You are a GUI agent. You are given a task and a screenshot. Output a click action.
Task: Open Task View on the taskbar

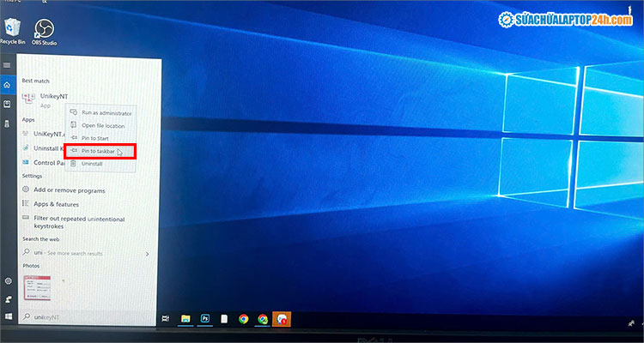pyautogui.click(x=166, y=319)
